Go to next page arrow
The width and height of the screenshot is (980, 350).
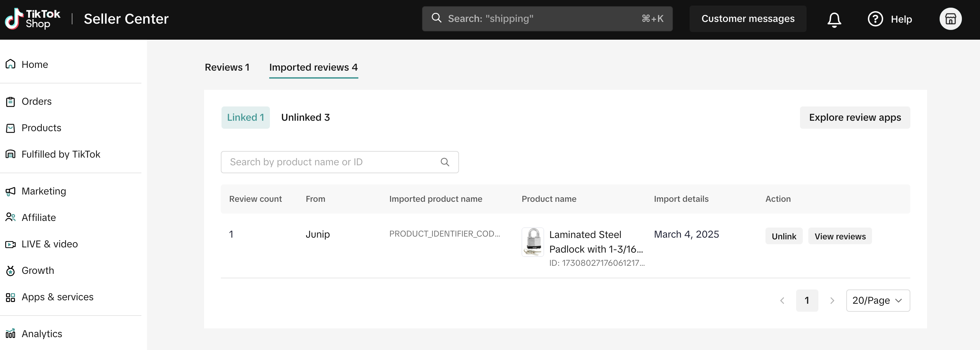[832, 301]
